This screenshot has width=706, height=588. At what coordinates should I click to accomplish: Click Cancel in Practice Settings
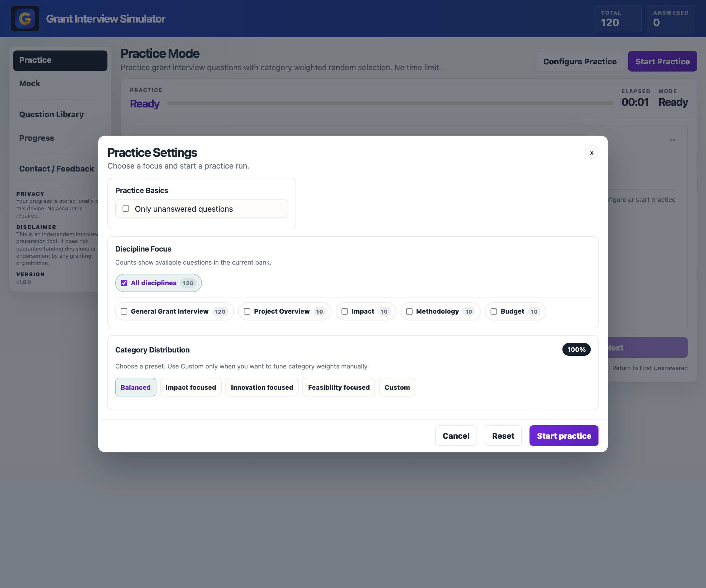456,435
